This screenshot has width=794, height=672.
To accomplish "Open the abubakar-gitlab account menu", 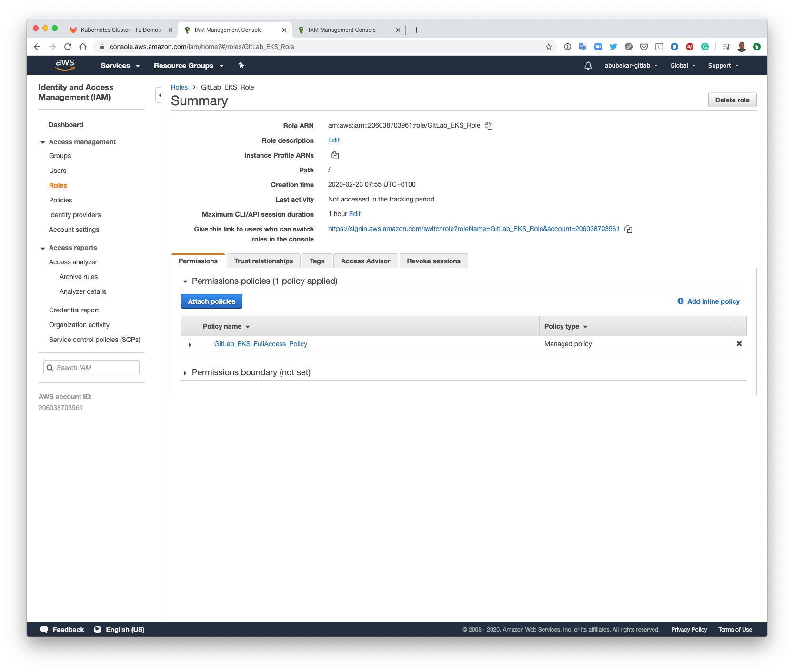I will (631, 66).
